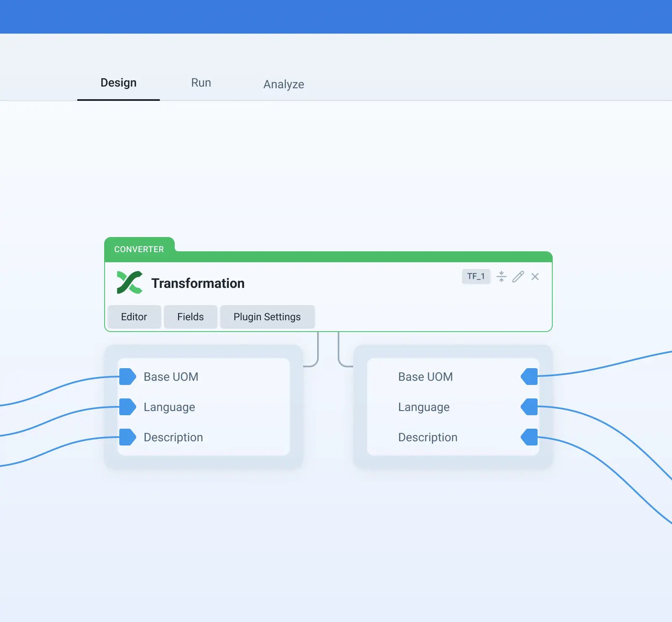The image size is (672, 622).
Task: Click the output Base UOM field label
Action: click(425, 377)
